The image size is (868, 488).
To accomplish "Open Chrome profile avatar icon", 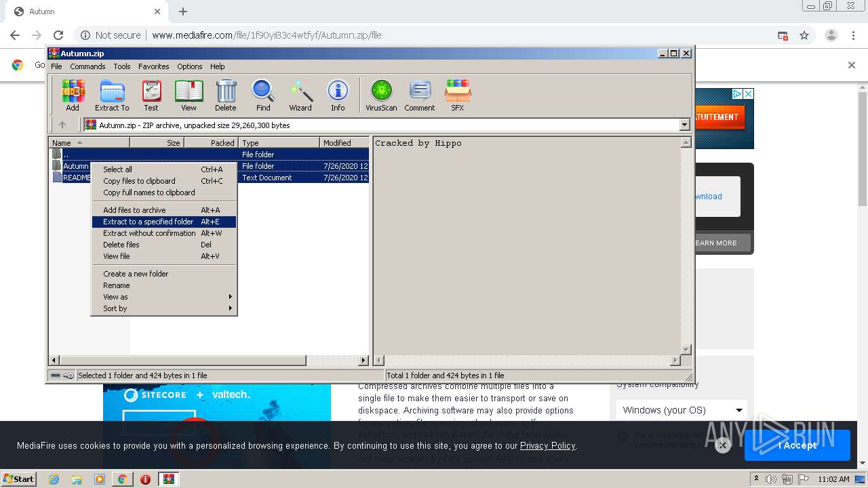I will point(831,35).
